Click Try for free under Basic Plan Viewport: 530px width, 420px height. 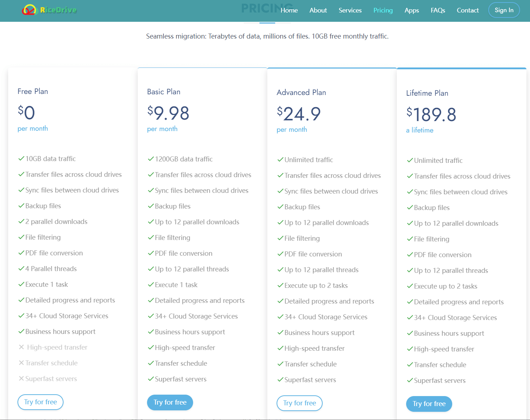click(x=170, y=402)
